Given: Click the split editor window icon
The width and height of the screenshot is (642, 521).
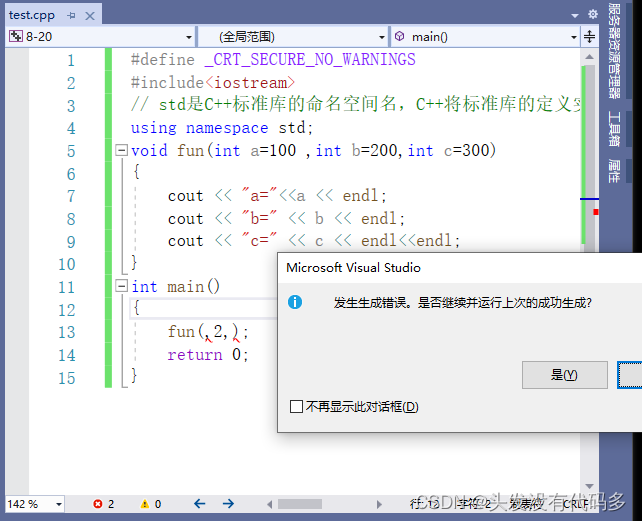Looking at the screenshot, I should coord(589,36).
